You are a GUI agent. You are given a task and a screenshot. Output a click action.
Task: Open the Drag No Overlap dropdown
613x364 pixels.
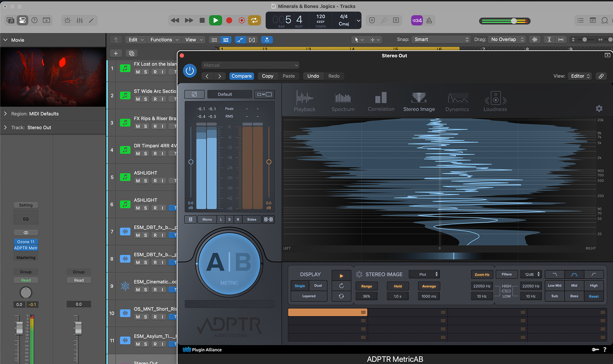tap(507, 40)
